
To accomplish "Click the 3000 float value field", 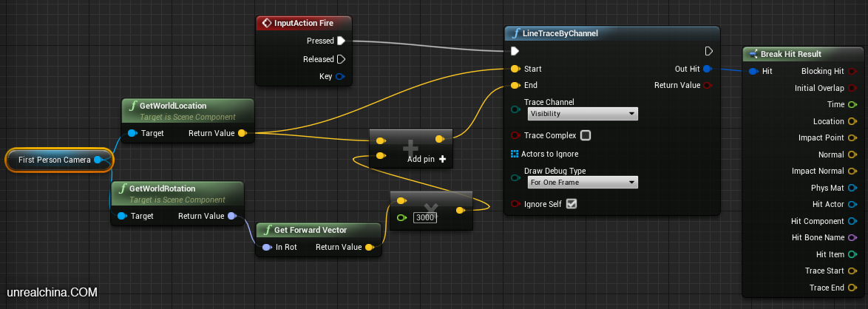I will click(x=424, y=217).
